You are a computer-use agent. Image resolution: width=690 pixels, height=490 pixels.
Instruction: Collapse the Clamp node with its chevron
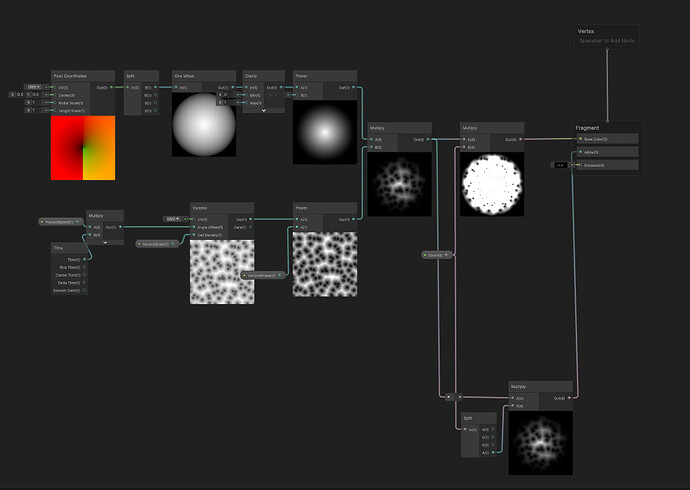[264, 110]
